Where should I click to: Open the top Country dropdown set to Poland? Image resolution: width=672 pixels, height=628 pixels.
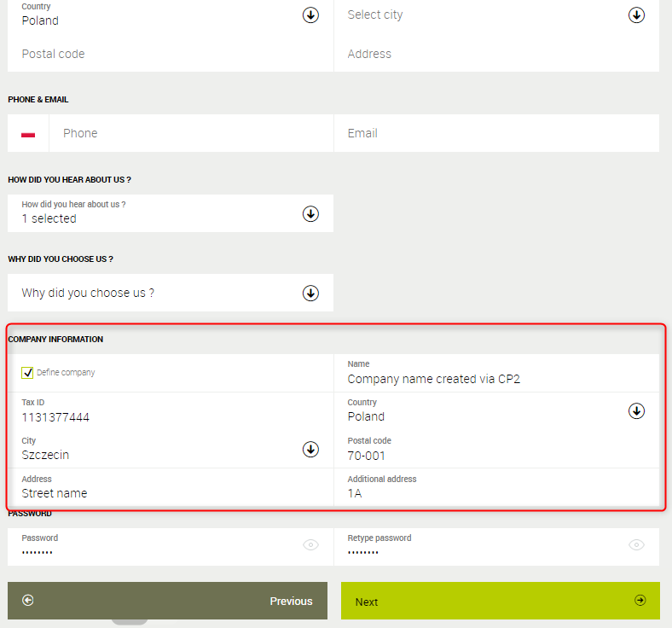pyautogui.click(x=310, y=15)
